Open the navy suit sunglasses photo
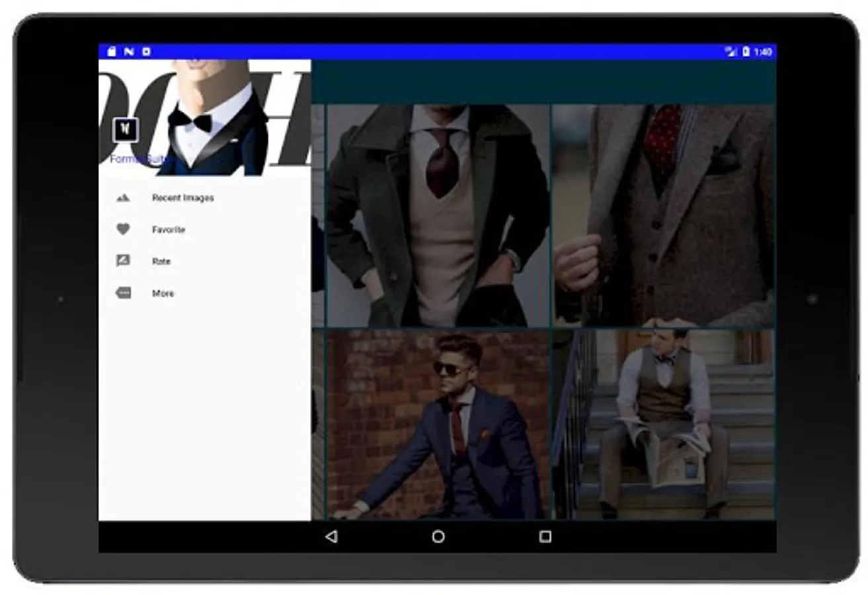Viewport: 868px width, 595px height. pos(438,425)
